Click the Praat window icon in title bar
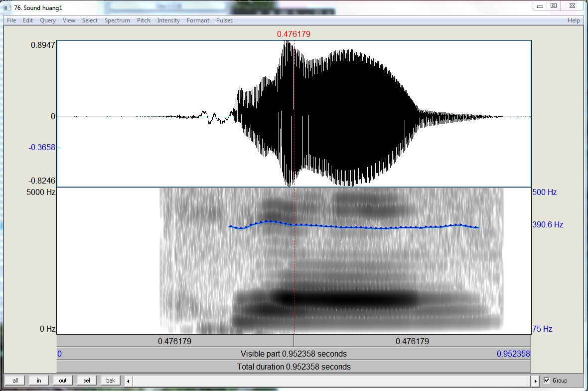This screenshot has width=588, height=391. [x=7, y=7]
